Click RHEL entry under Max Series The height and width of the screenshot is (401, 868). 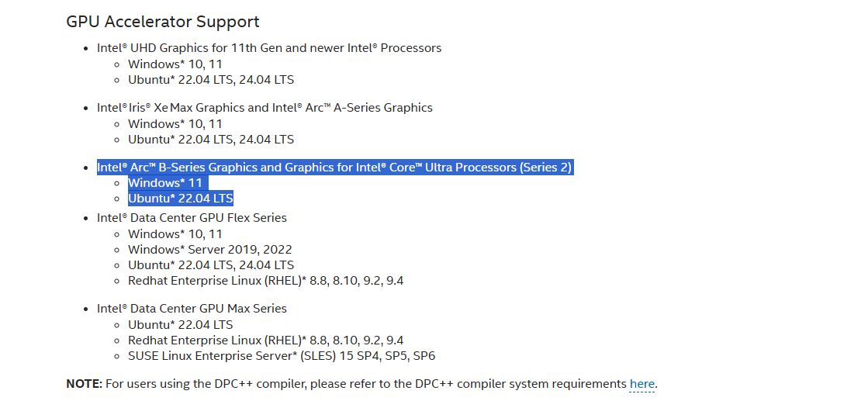266,340
